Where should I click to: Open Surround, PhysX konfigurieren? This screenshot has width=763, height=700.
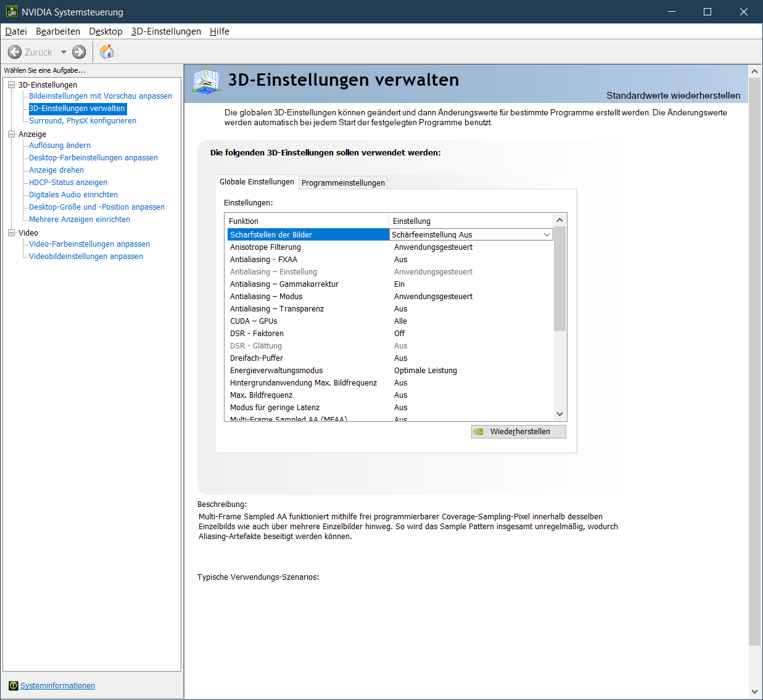83,121
